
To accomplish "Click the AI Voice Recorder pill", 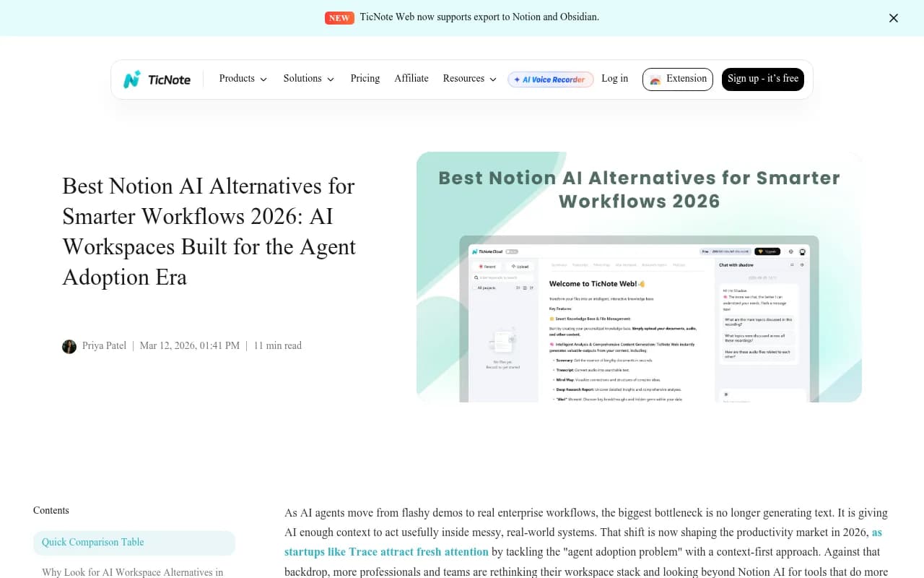I will 551,79.
